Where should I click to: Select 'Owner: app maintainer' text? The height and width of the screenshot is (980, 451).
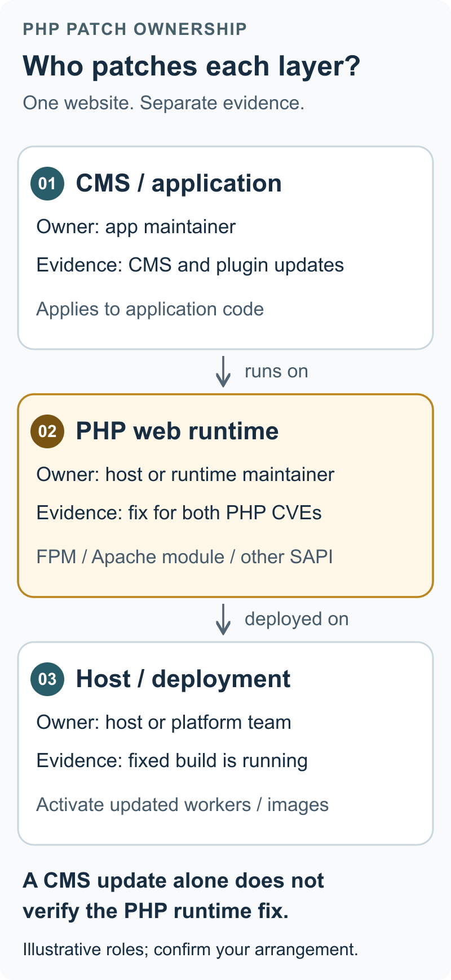coord(136,227)
